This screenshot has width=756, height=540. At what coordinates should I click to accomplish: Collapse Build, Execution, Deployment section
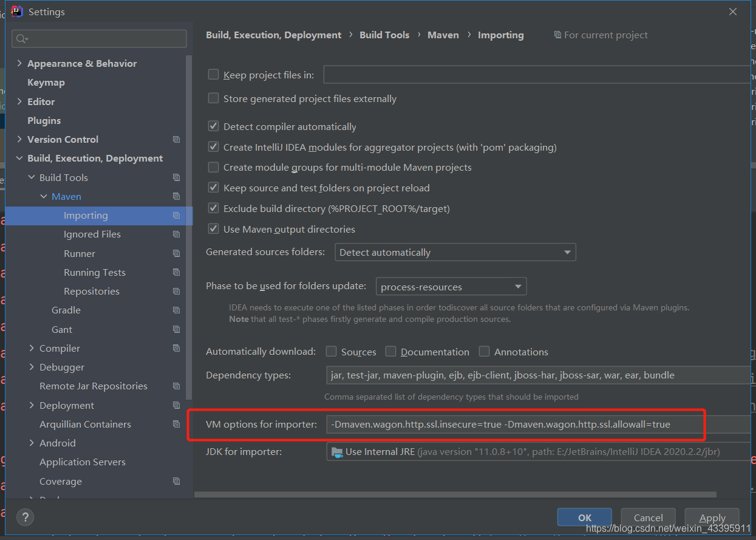[x=19, y=158]
